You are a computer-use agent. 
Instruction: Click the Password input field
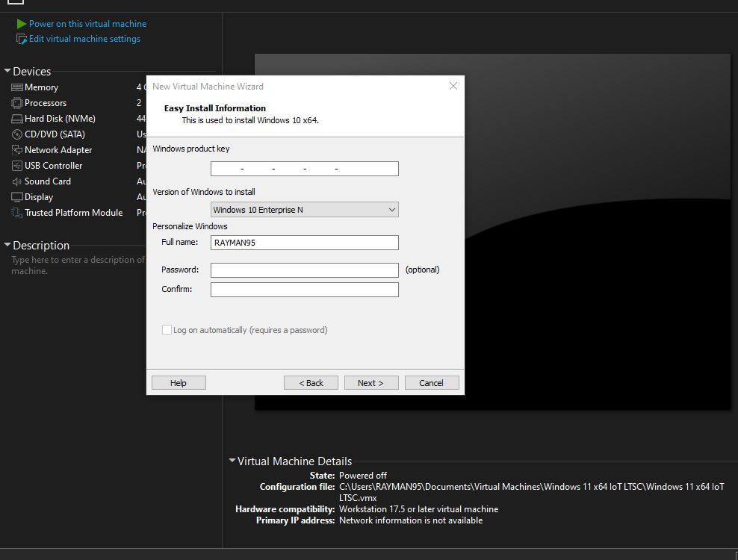tap(305, 270)
